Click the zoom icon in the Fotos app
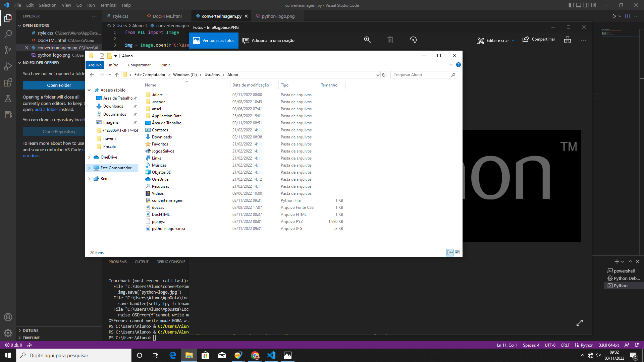The width and height of the screenshot is (644, 362). (x=367, y=40)
